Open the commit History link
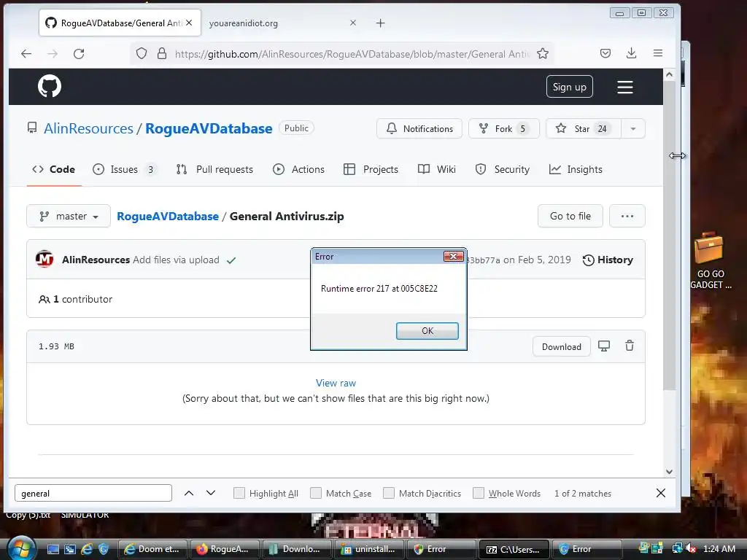This screenshot has width=747, height=560. (x=608, y=260)
